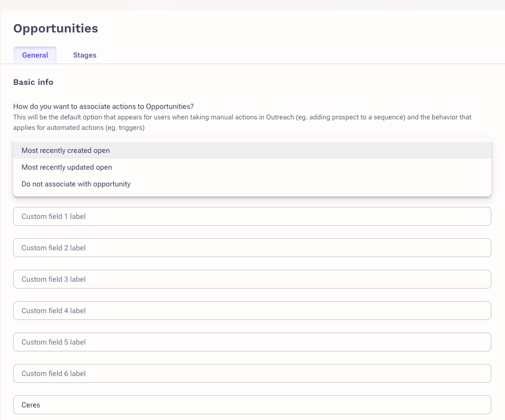
Task: Click the 'How do you want to associate' question
Action: pos(103,106)
